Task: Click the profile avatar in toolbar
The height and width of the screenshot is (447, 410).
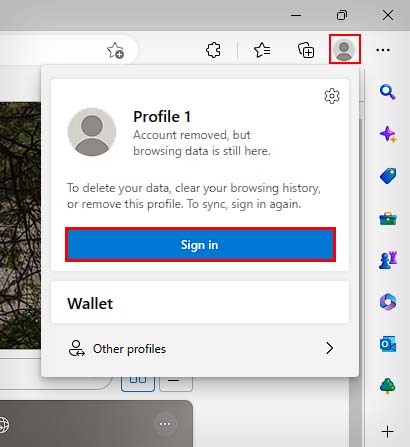Action: [x=345, y=49]
